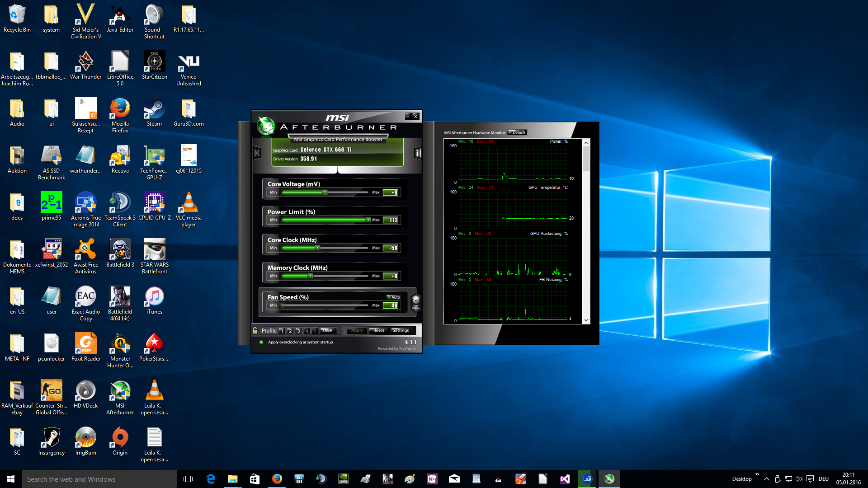868x488 pixels.
Task: Select Profile slot 1
Action: point(281,331)
